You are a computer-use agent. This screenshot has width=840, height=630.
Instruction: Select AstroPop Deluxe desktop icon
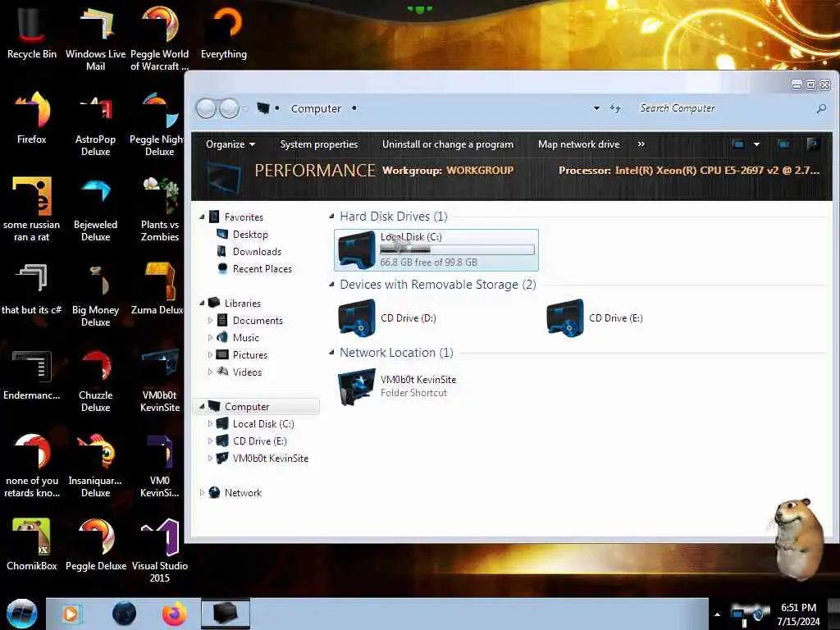tap(95, 125)
